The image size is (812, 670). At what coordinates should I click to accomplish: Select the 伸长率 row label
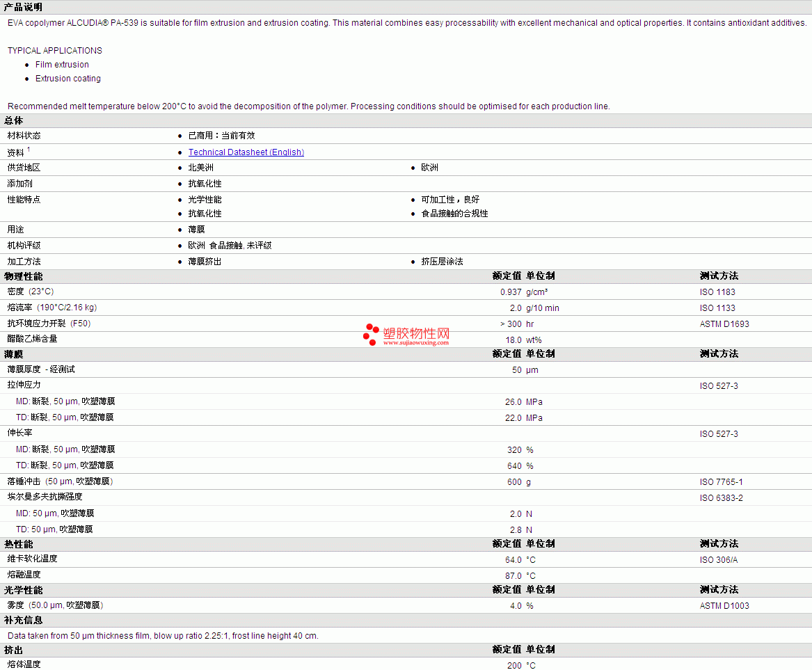pos(19,433)
